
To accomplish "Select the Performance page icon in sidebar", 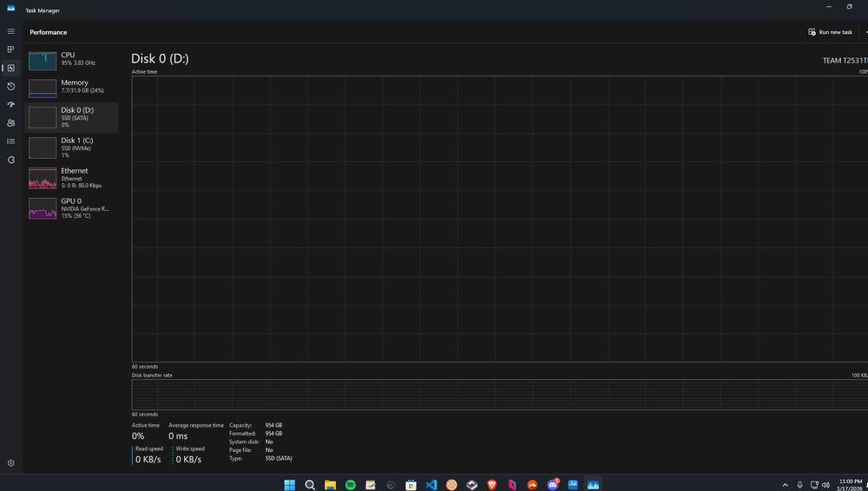I will (x=10, y=68).
